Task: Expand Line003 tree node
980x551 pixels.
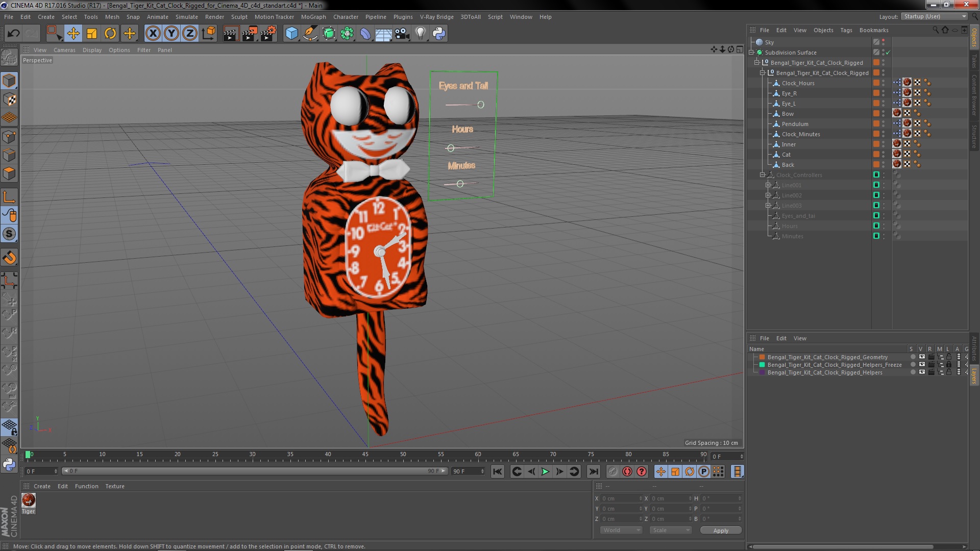Action: tap(768, 206)
